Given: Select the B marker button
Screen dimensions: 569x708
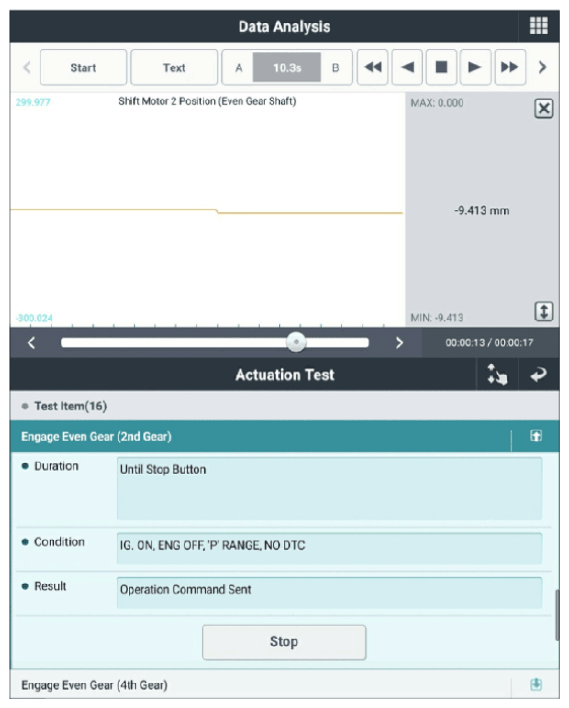Looking at the screenshot, I should coord(336,68).
